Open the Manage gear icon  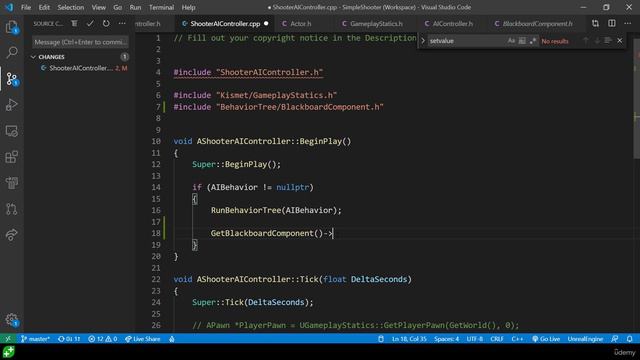click(x=11, y=320)
